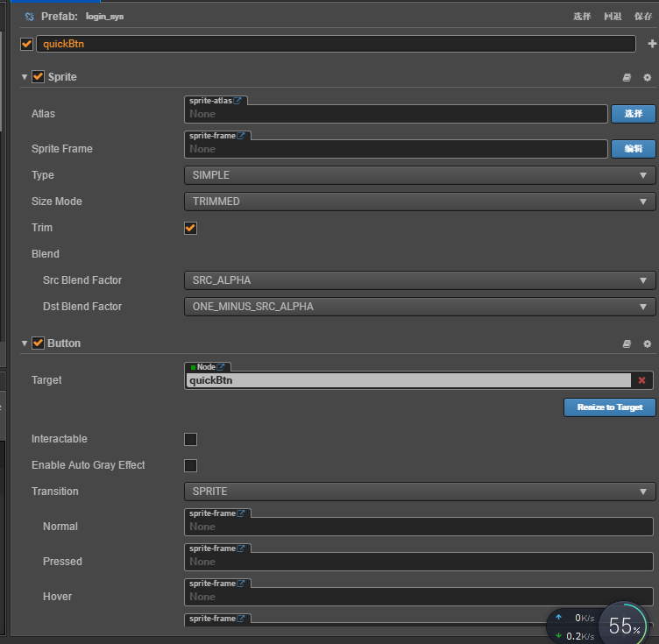Click the quickBtn node name field
Screen dimensions: 659x644
pos(337,44)
